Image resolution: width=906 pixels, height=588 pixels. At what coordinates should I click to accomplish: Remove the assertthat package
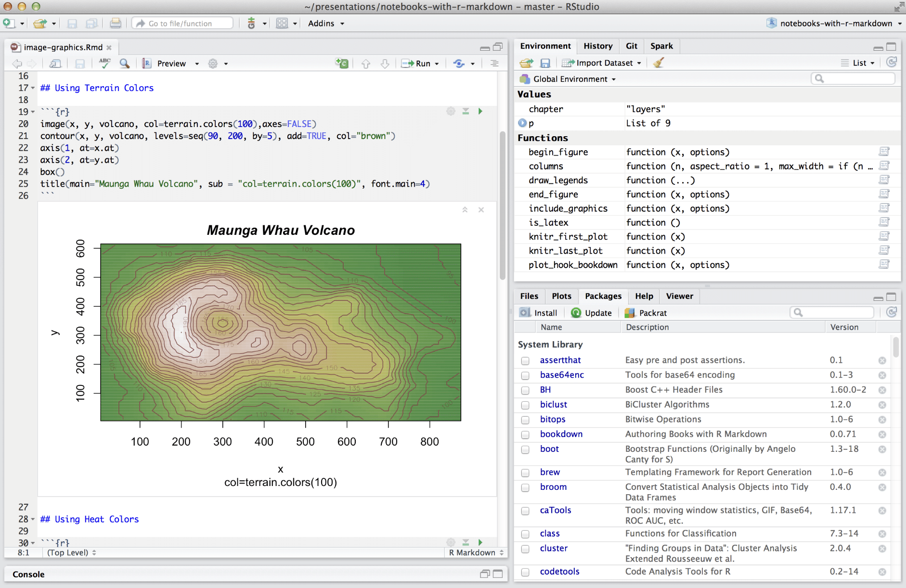[882, 360]
